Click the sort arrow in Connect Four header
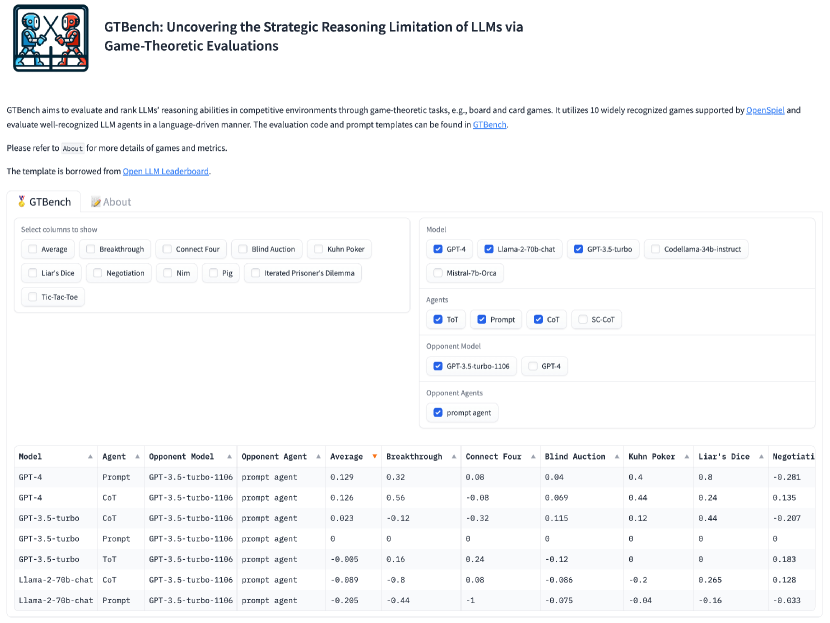Screen dimensions: 830x623 (x=532, y=457)
